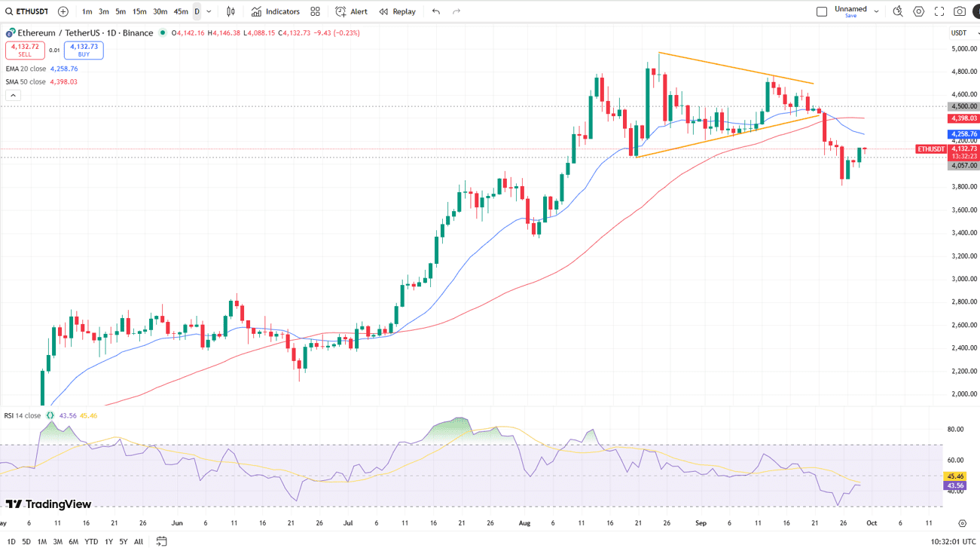980x548 pixels.
Task: Toggle RSI indicator settings icon
Action: [50, 415]
